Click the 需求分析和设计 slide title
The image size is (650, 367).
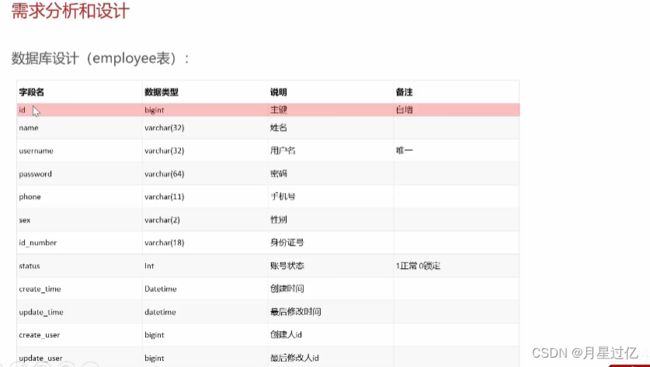(70, 10)
